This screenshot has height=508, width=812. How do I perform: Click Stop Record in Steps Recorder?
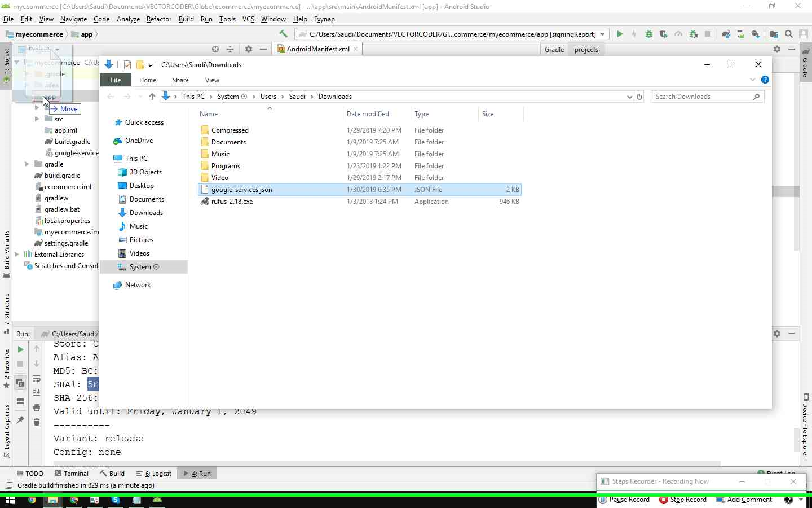683,500
